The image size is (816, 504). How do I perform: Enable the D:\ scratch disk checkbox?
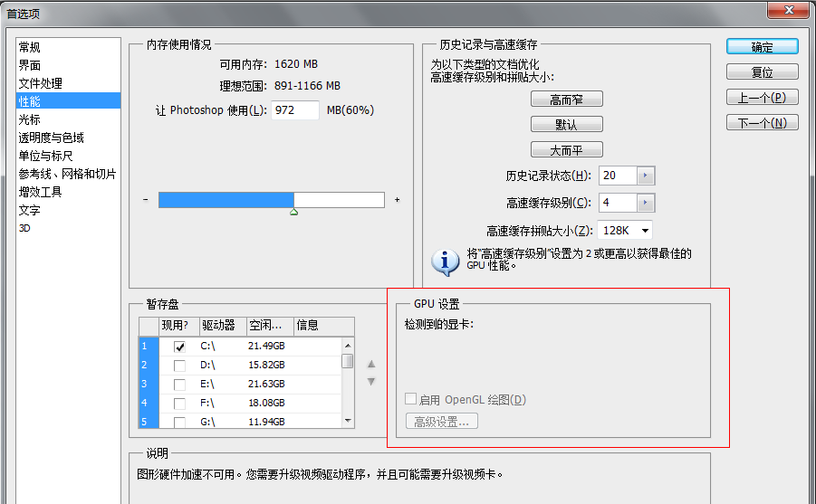pos(179,365)
